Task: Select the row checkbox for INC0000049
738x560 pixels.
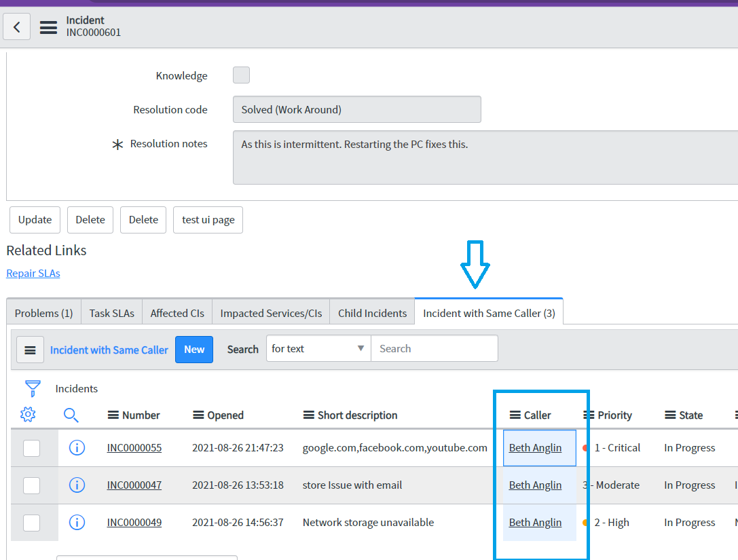Action: click(x=31, y=523)
